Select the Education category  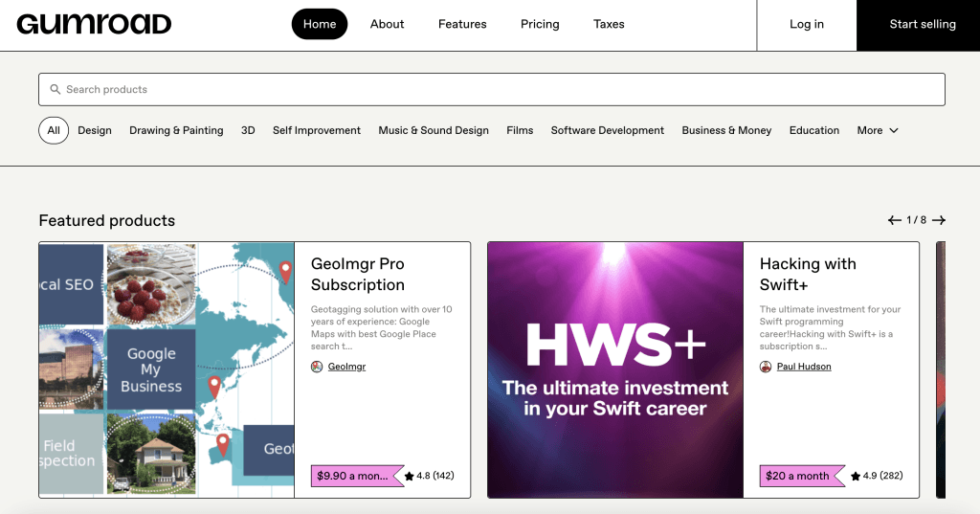click(814, 130)
